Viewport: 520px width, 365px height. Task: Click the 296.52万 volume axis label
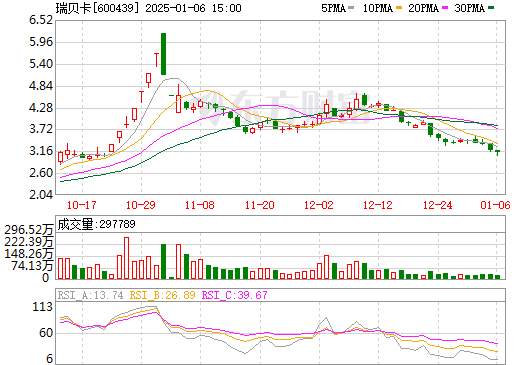[29, 230]
